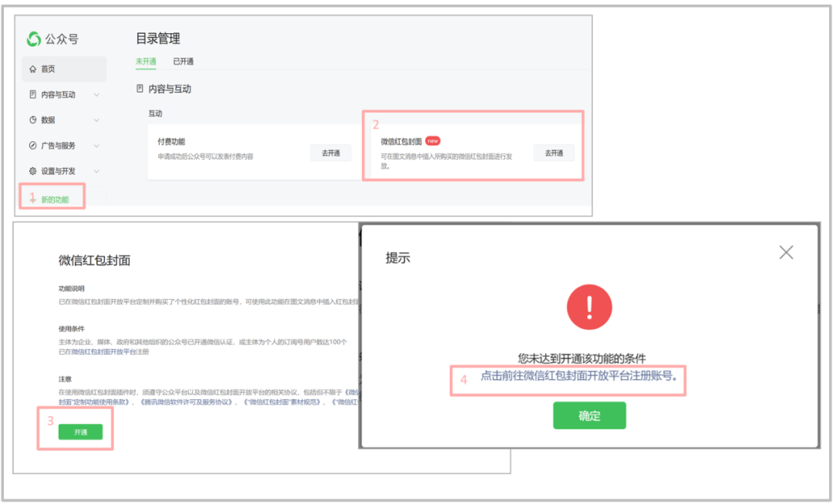This screenshot has width=833, height=504.
Task: Open 《"微信红包封面"素材规范》 link
Action: pos(282,402)
